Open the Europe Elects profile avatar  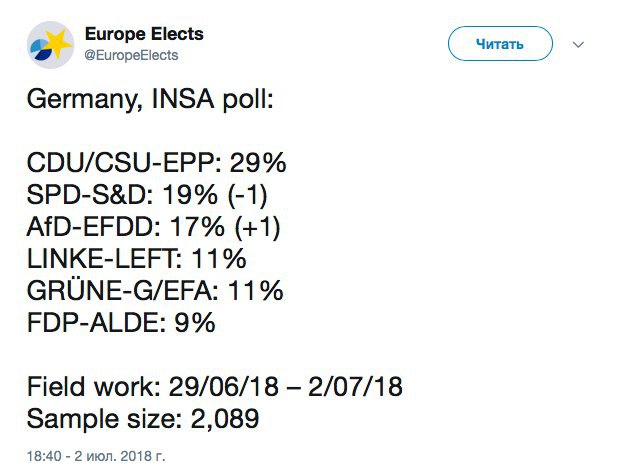(50, 45)
